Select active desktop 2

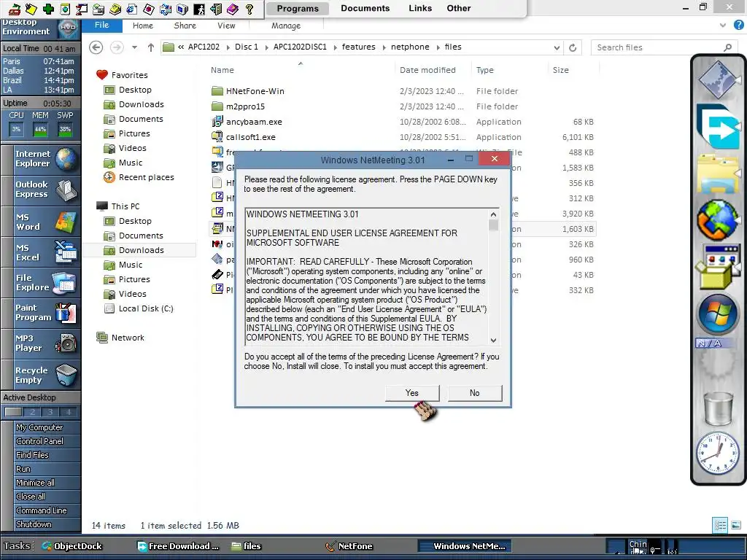coord(32,413)
